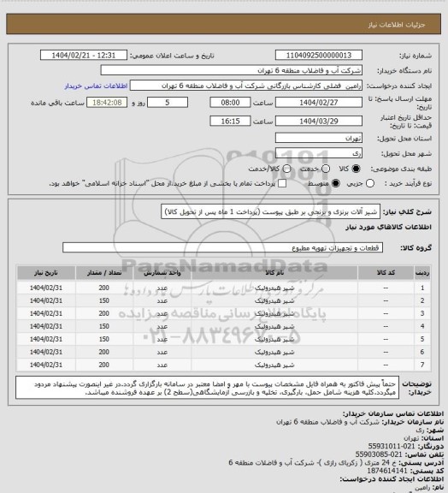Click the تاریخ نیاز column header
Screen dimensions: 448x493
pyautogui.click(x=46, y=273)
